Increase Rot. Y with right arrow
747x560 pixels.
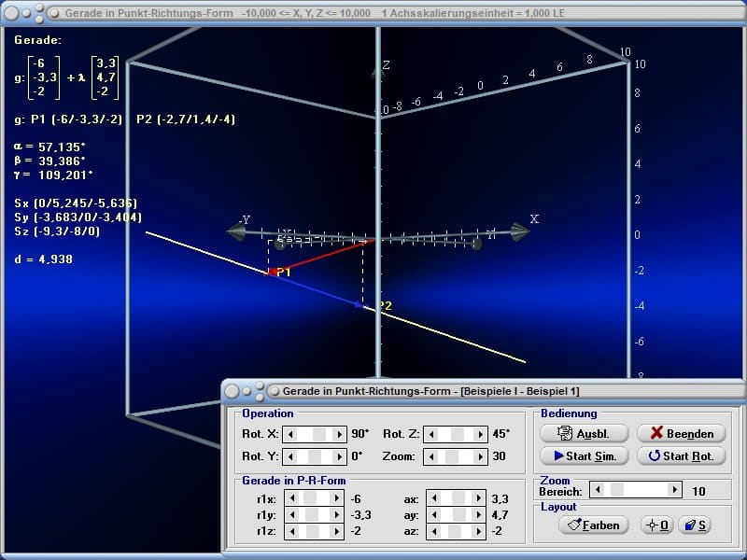tap(339, 456)
